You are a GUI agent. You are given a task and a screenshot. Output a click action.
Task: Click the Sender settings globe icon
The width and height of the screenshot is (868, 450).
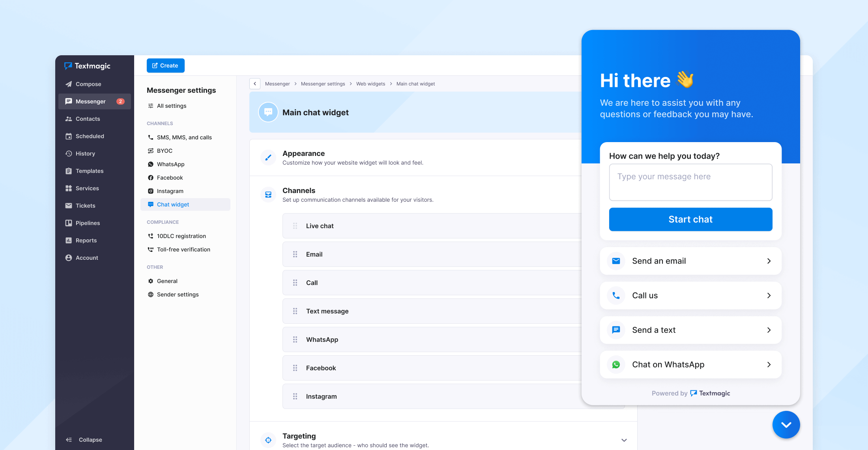(151, 294)
